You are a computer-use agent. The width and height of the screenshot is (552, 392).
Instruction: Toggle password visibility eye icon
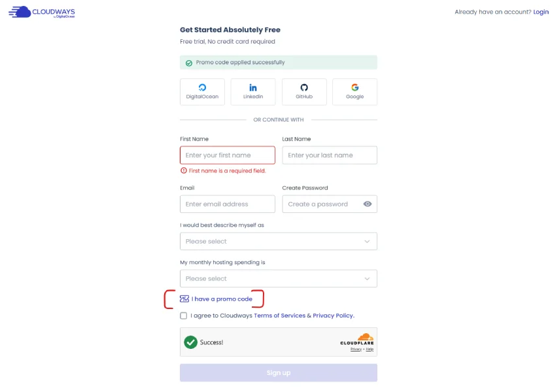pos(368,204)
